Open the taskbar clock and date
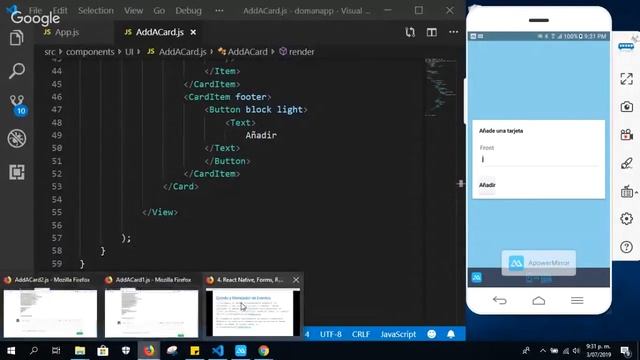640x360 pixels. click(598, 351)
